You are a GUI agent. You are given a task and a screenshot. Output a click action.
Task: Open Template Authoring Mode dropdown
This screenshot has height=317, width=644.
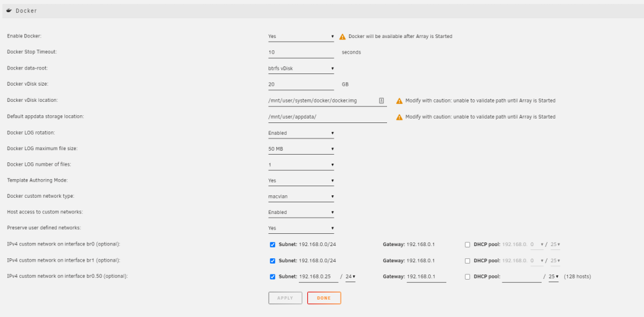coord(301,180)
